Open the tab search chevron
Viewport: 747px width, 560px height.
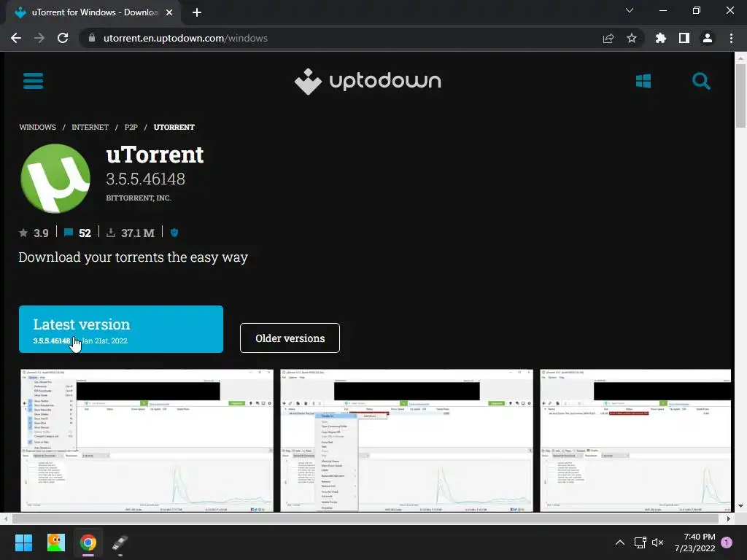(630, 10)
